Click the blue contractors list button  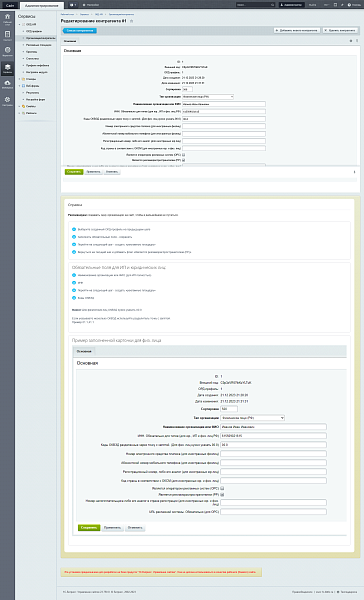pos(80,31)
